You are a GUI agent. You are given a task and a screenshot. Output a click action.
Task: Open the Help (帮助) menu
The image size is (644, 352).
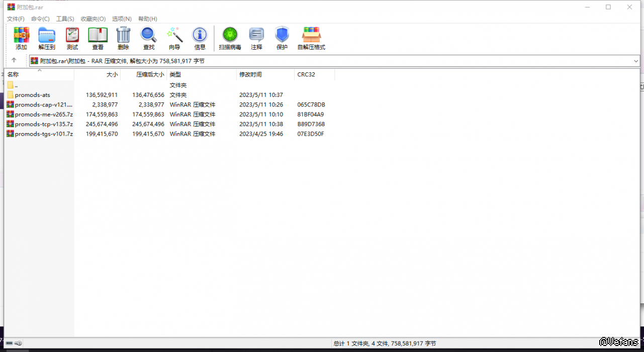point(147,19)
